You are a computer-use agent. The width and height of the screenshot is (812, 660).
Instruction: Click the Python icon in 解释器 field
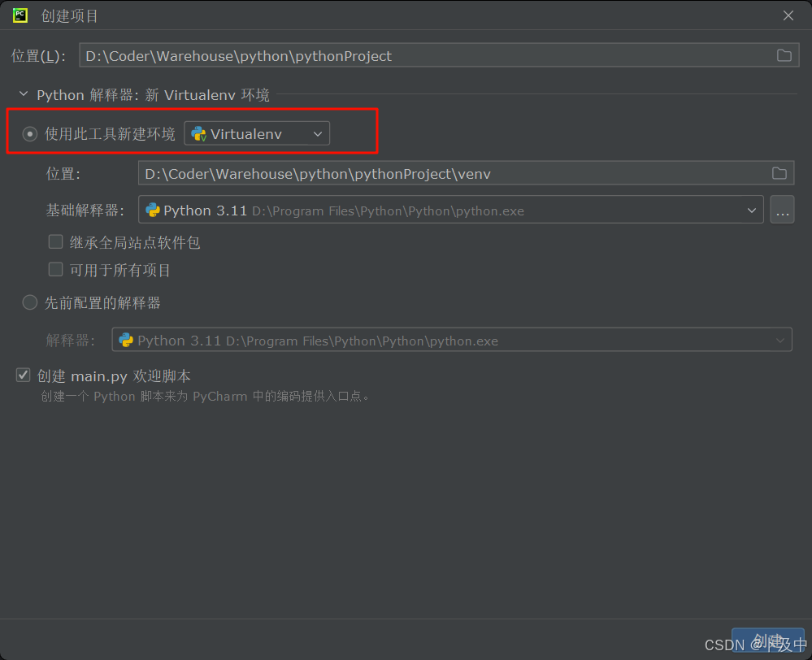point(126,340)
